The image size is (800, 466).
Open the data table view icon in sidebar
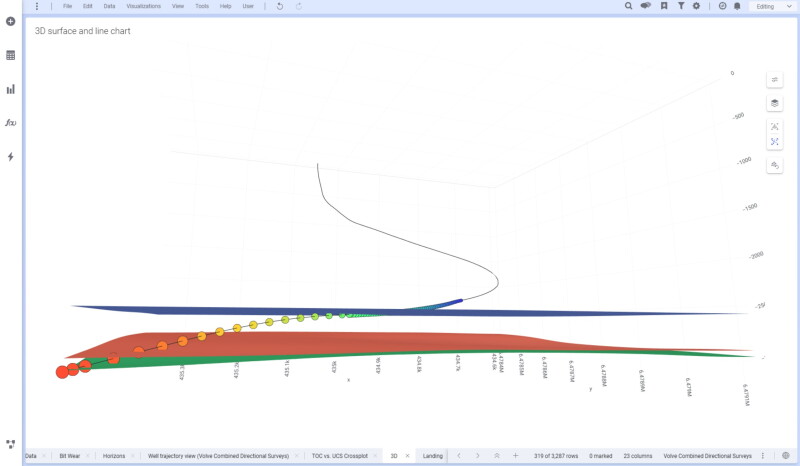coord(10,55)
